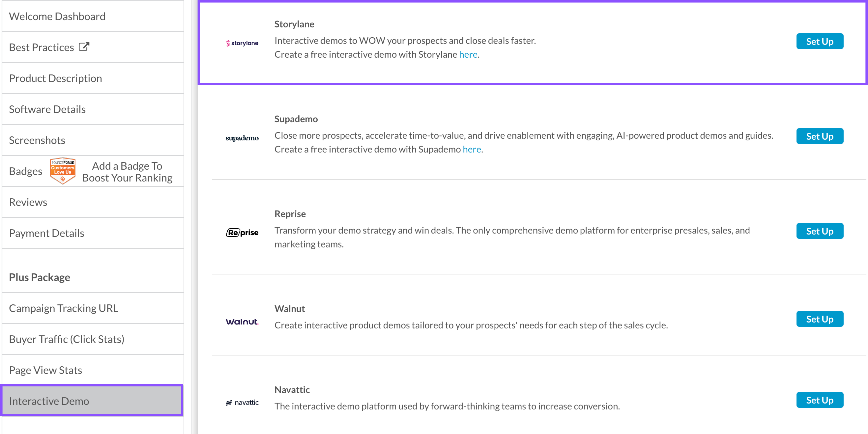Viewport: 868px width, 434px height.
Task: Navigate to Payment Details
Action: [46, 233]
